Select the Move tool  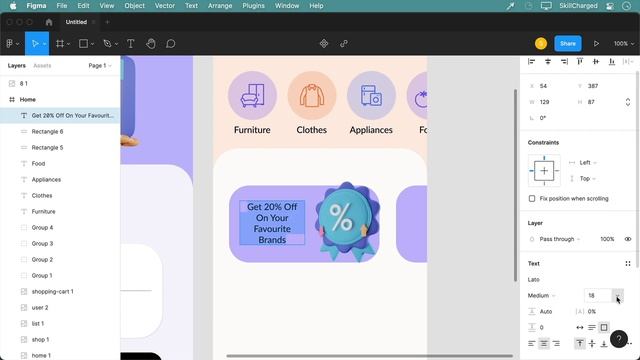point(35,43)
